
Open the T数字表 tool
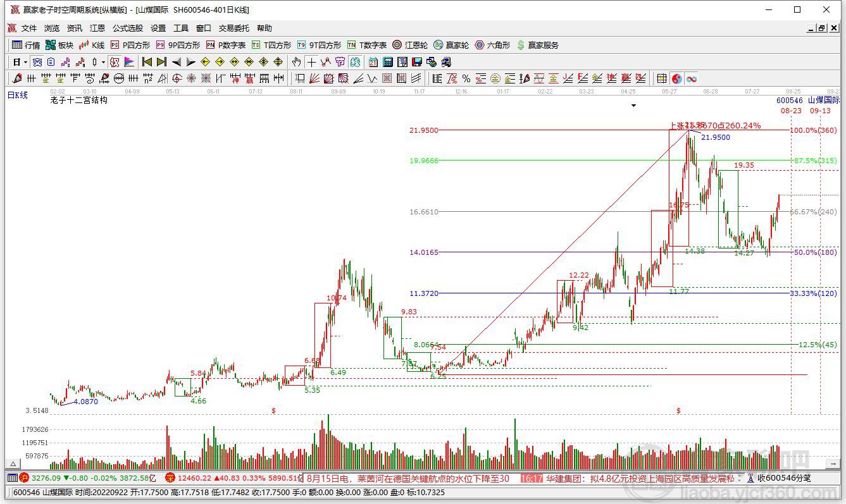click(x=367, y=45)
